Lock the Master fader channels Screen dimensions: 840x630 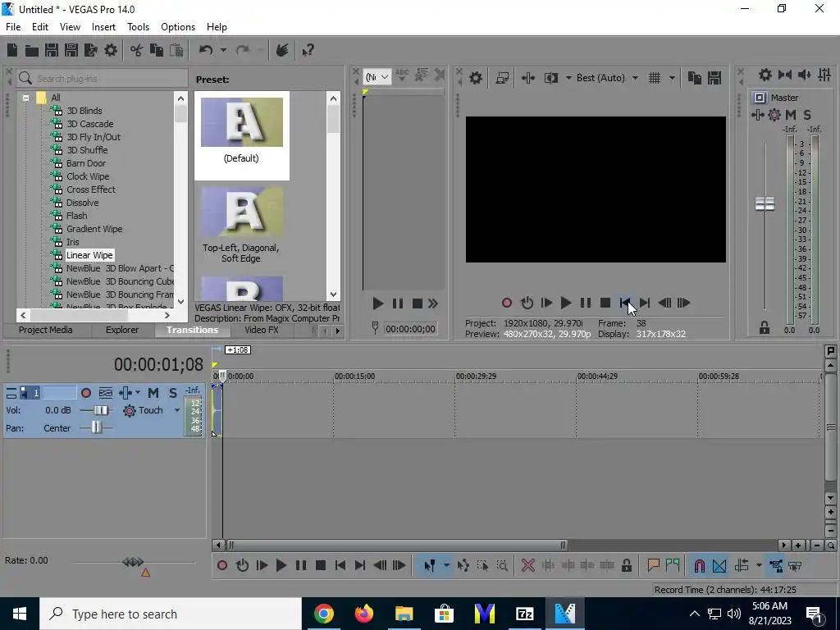point(765,328)
